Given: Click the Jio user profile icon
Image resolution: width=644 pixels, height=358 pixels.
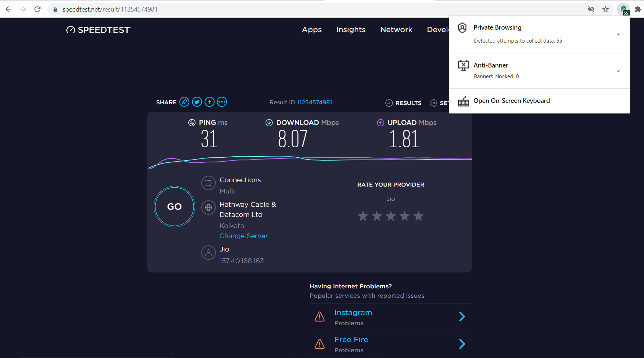Looking at the screenshot, I should 209,253.
